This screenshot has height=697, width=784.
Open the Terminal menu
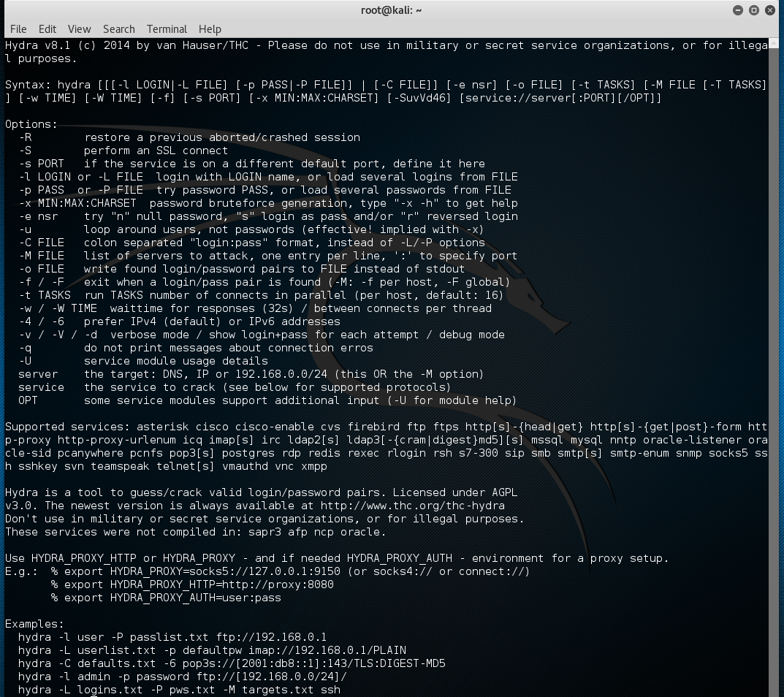coord(167,29)
